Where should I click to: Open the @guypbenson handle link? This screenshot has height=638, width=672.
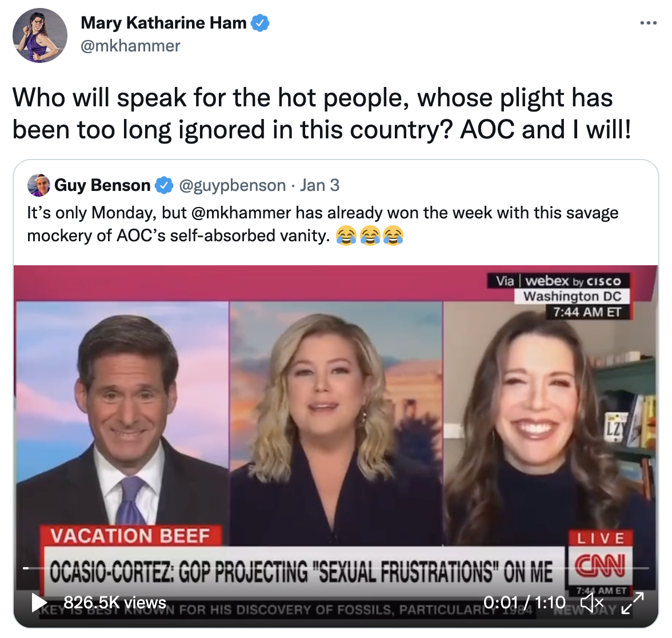pyautogui.click(x=232, y=185)
